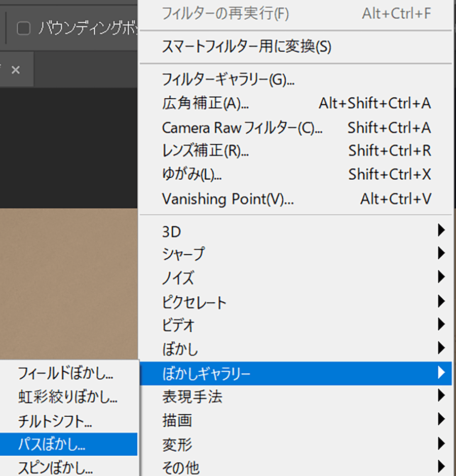Expand the シャープ submenu
Image resolution: width=456 pixels, height=476 pixels.
tap(296, 254)
